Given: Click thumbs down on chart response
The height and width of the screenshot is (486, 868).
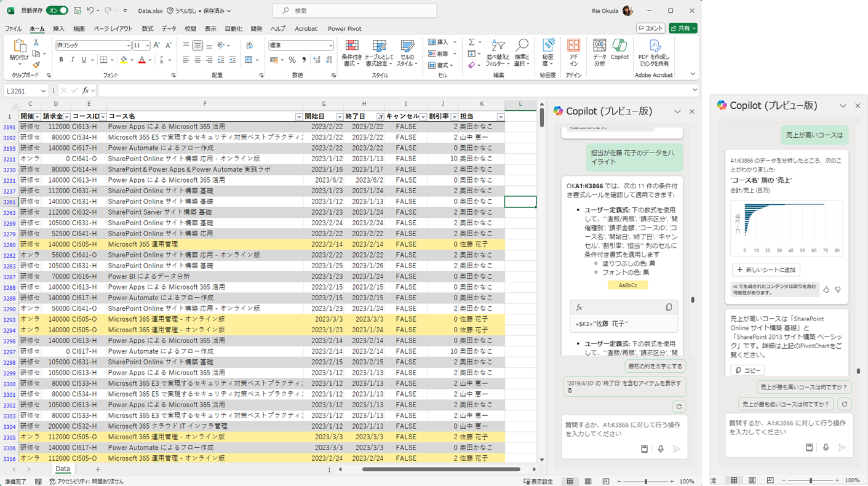Looking at the screenshot, I should (838, 289).
